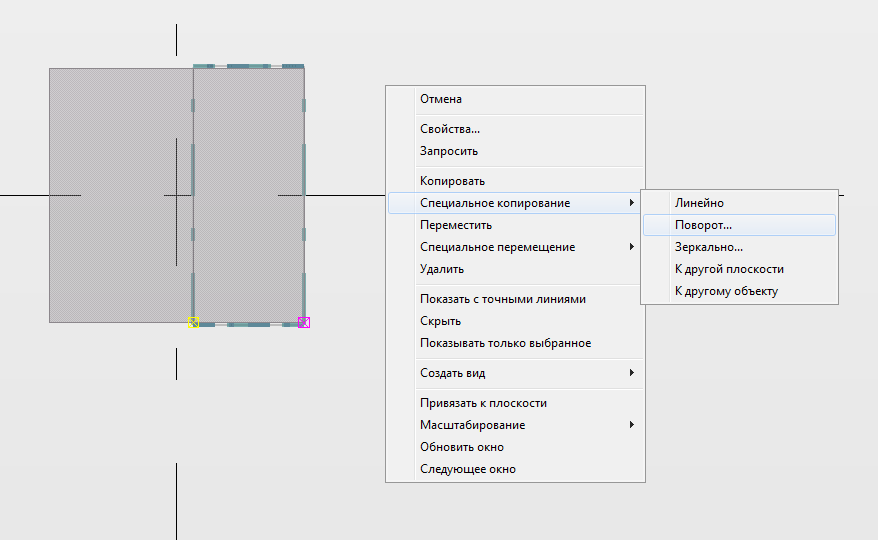Pick К другой плоскости option
878x540 pixels.
pos(729,269)
